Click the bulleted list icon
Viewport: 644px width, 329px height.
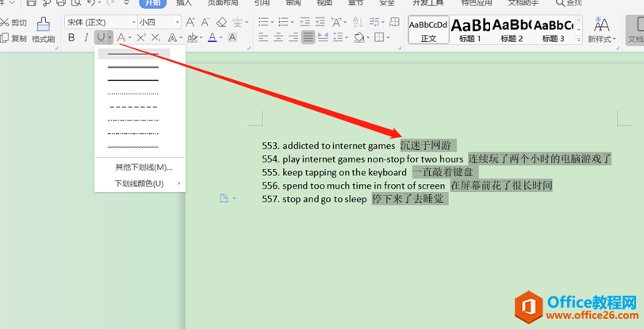(263, 21)
